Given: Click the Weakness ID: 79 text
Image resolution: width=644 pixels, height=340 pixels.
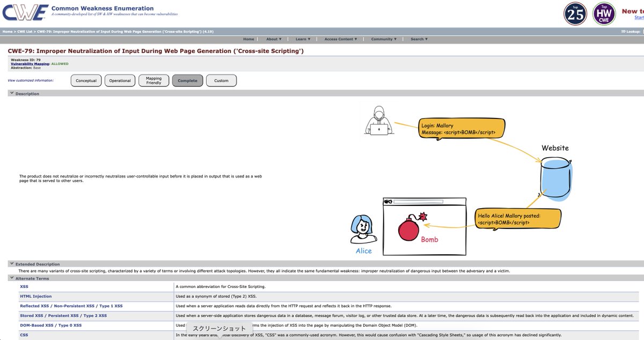Looking at the screenshot, I should click(26, 60).
